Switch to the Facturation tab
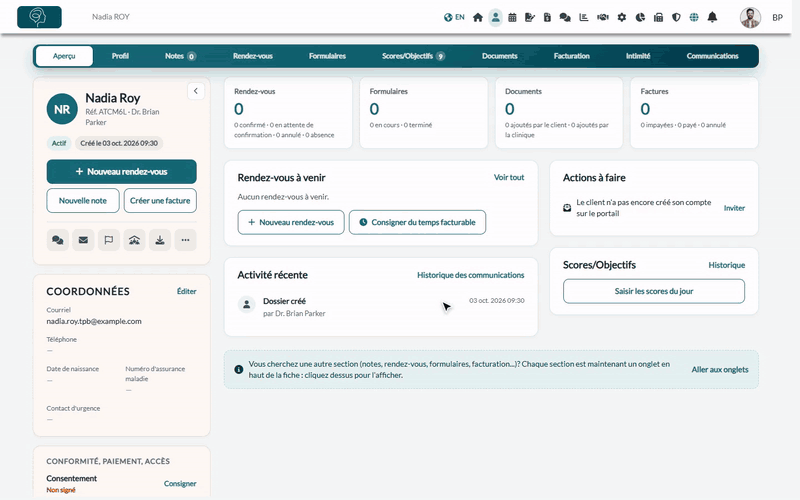Screen dimensions: 800x500 tap(571, 56)
